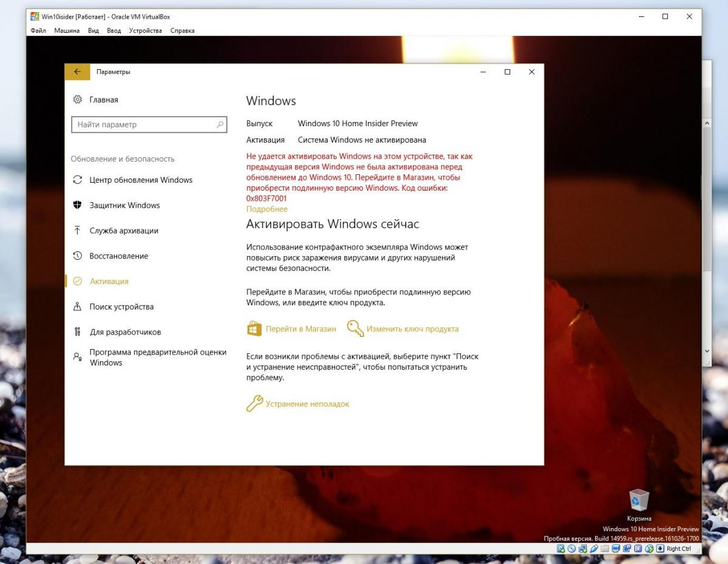Screen dimensions: 728x564
Task: Click the back arrow in Settings
Action: [77, 72]
